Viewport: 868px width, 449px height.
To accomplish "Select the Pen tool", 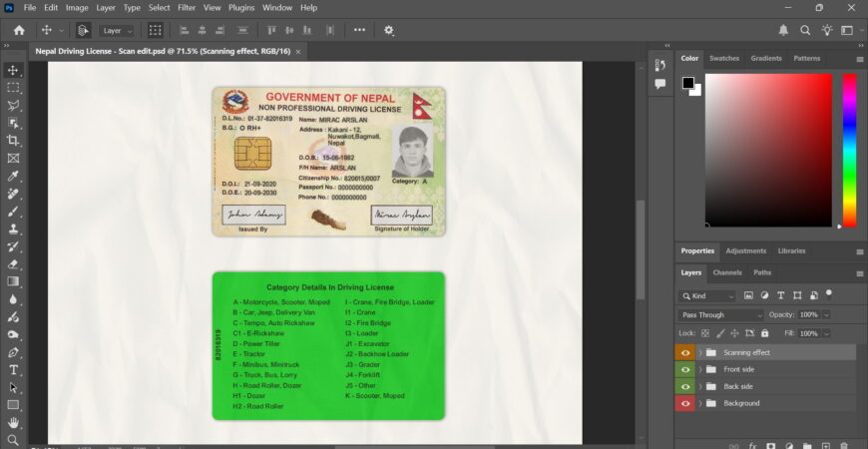I will point(13,352).
